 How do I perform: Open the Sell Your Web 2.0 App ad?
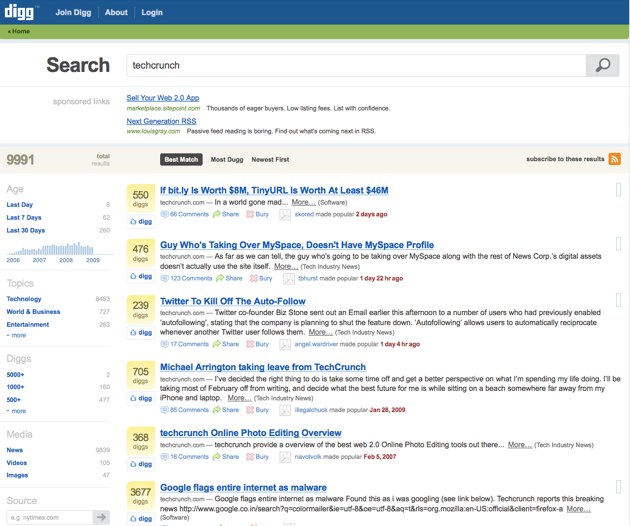point(163,98)
